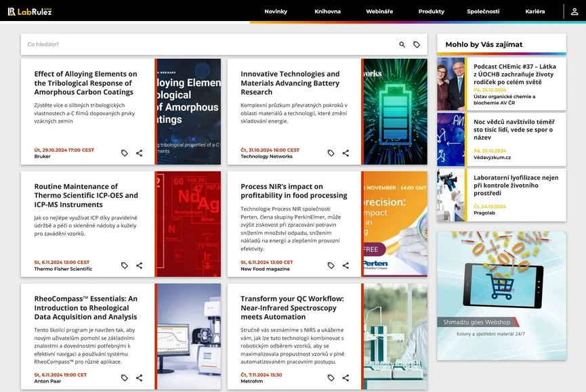Open 'RheoCompass Essentials' webinar title
This screenshot has height=392, width=586.
pyautogui.click(x=85, y=307)
